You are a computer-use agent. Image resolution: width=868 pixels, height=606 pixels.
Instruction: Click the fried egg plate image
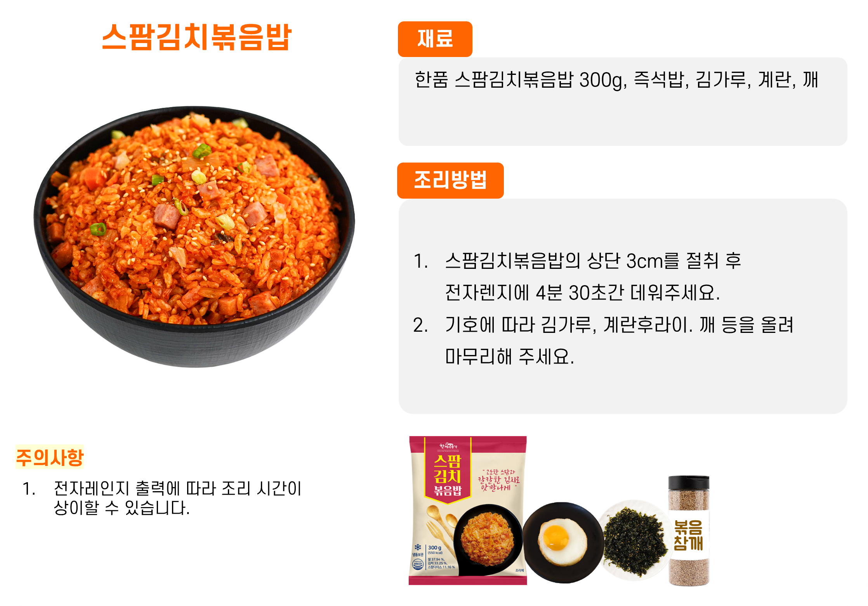(x=563, y=542)
